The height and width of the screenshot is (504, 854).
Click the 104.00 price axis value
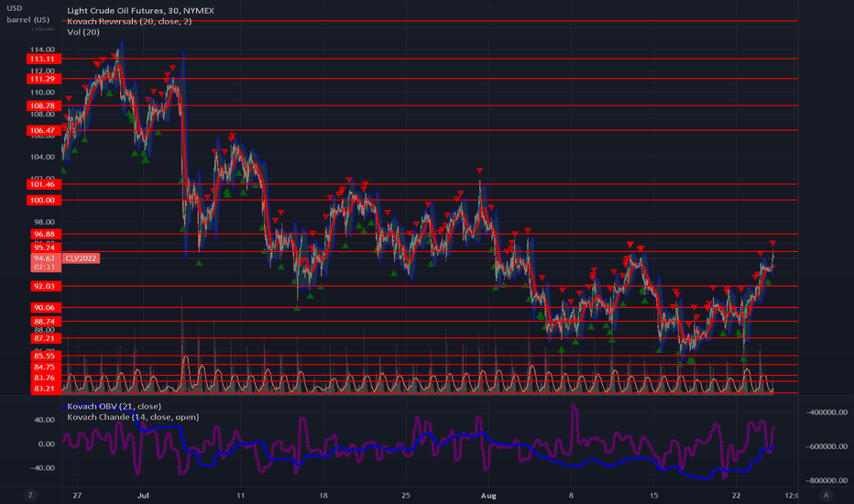click(42, 157)
